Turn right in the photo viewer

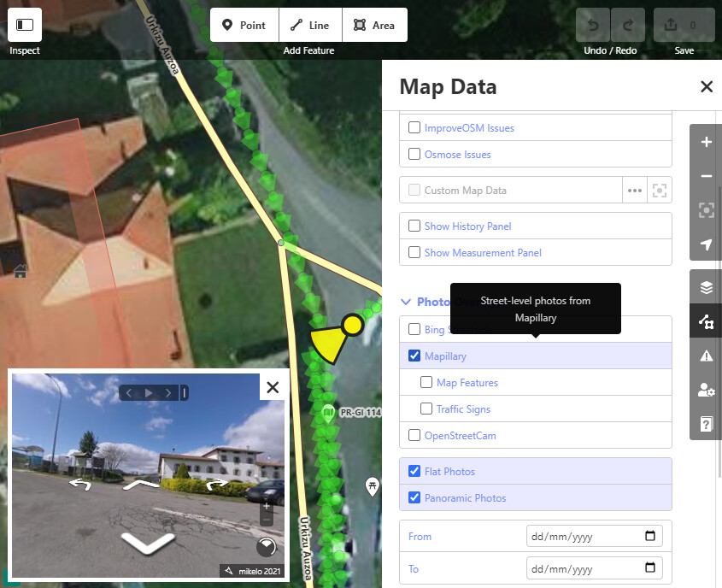216,484
